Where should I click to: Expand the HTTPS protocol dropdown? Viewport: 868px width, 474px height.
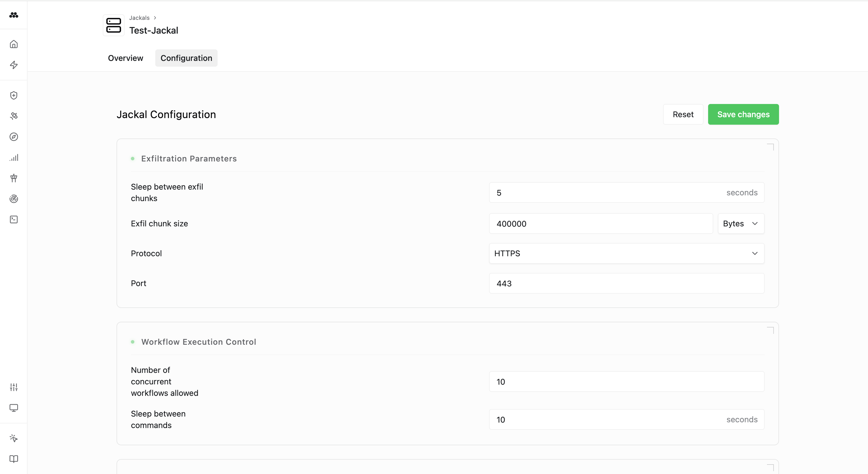[626, 254]
